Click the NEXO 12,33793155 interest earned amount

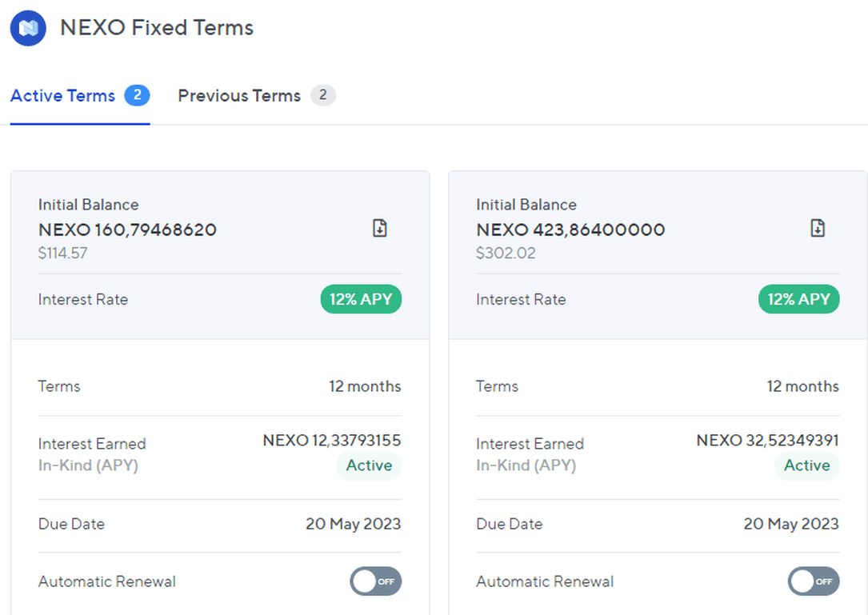point(332,440)
